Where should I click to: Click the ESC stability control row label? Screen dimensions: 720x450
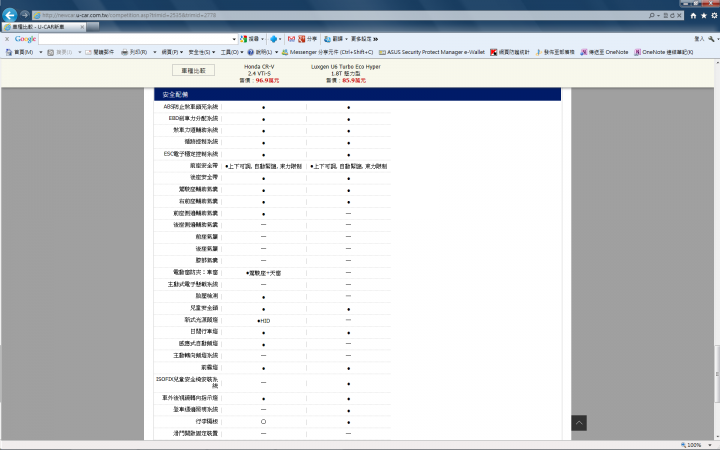click(x=191, y=154)
